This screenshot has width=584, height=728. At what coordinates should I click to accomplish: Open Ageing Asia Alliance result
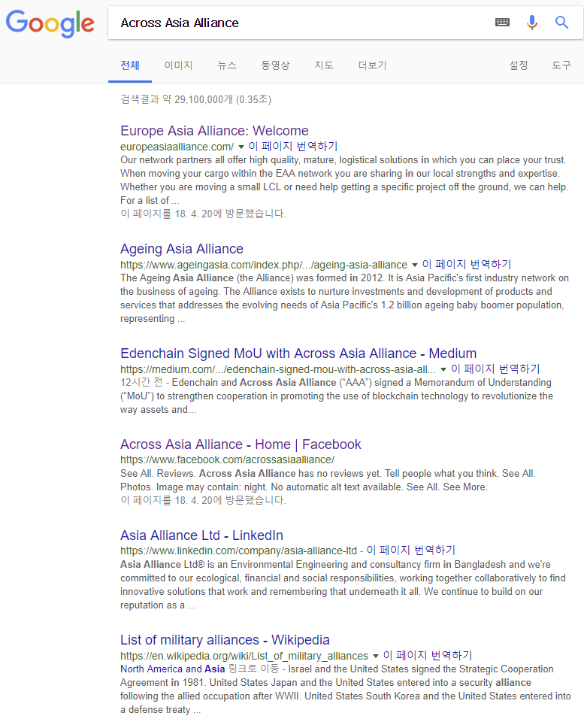pos(182,249)
